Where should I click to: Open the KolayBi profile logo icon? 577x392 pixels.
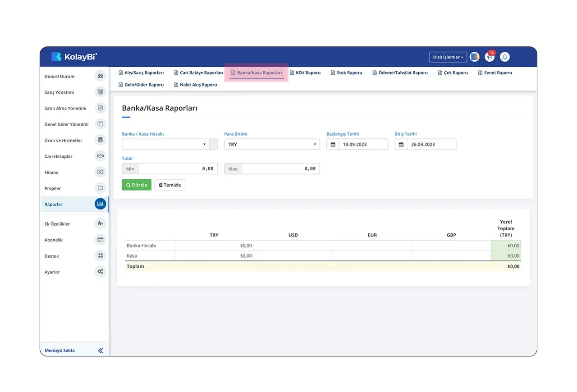[474, 57]
